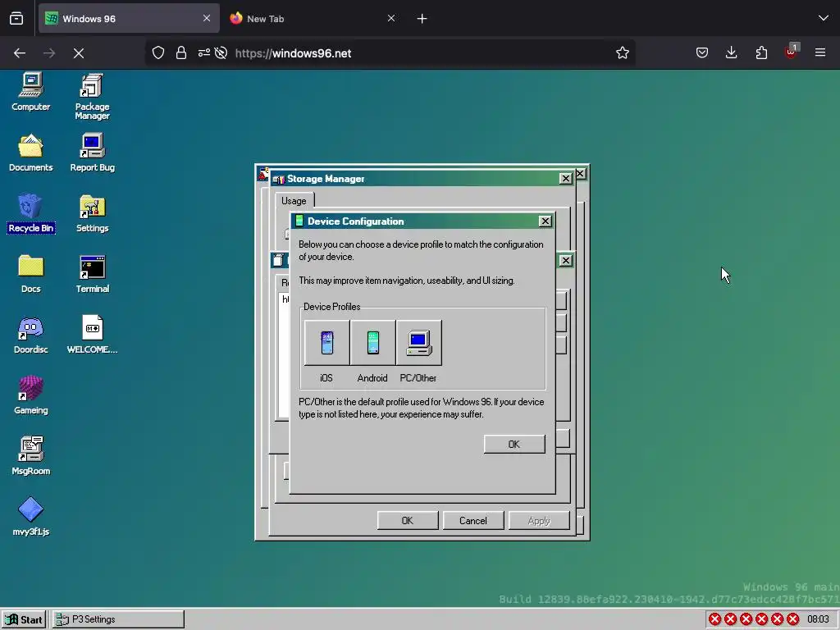Viewport: 840px width, 630px height.
Task: Click the tracking protection shield icon
Action: (158, 53)
